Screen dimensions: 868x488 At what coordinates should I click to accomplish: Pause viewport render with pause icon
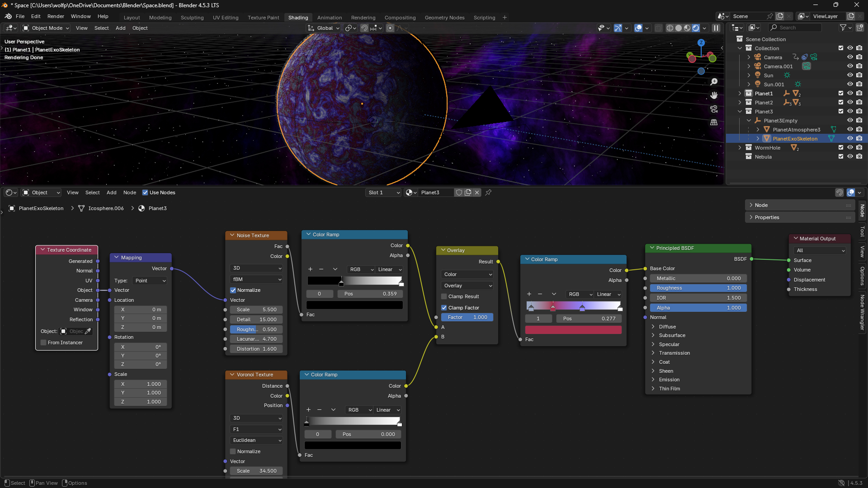click(x=716, y=28)
